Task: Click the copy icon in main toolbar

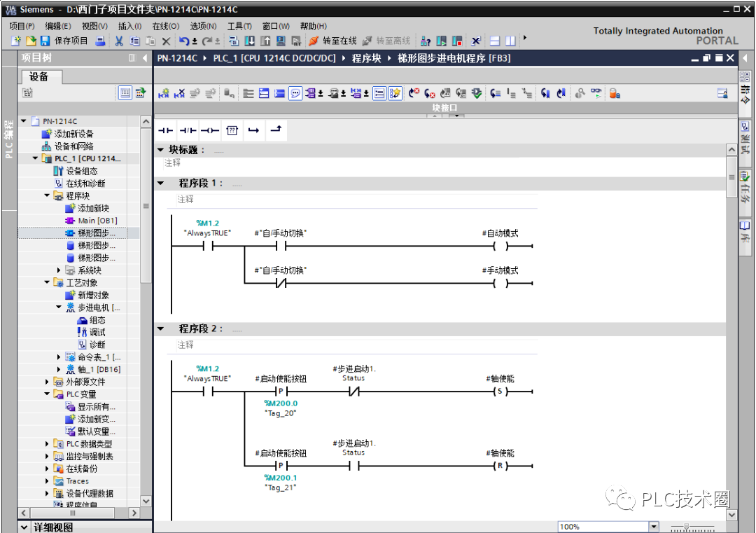Action: point(134,41)
